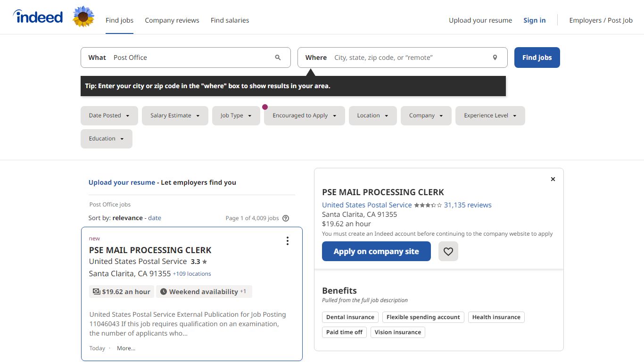Click Upload your resume link above results
Screen dimensions: 644x362
coord(122,182)
